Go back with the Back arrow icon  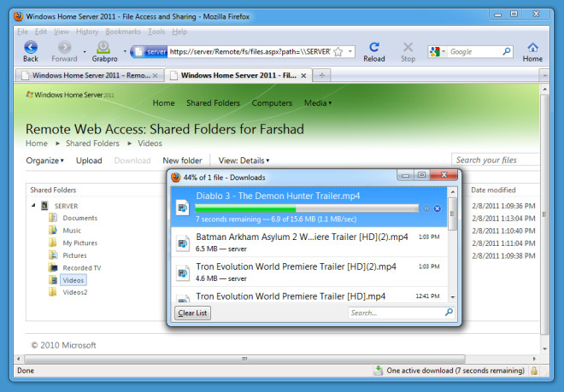pyautogui.click(x=31, y=47)
